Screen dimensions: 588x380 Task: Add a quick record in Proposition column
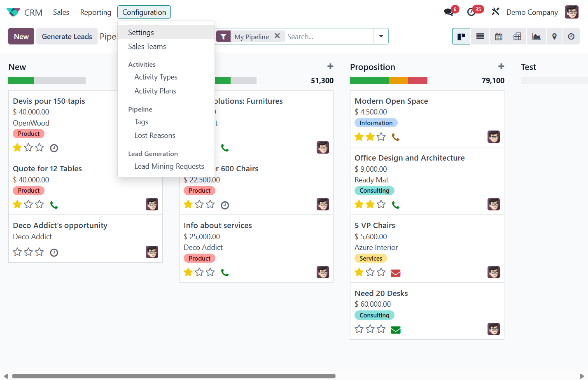click(x=501, y=66)
